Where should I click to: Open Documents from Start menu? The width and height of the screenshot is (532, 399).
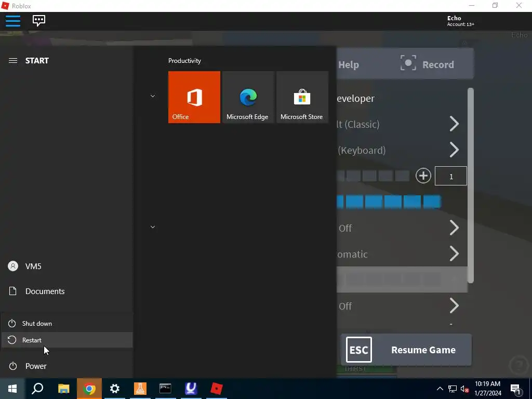66,291
